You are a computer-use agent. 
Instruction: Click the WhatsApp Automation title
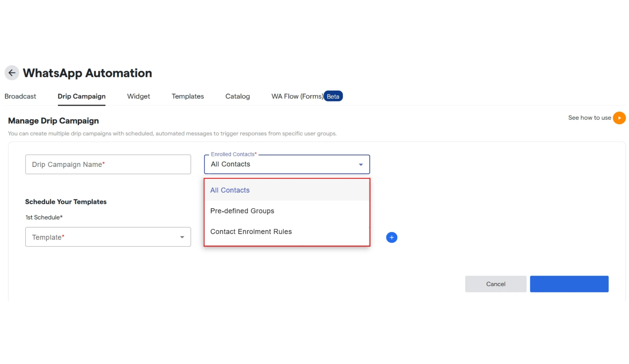tap(87, 73)
